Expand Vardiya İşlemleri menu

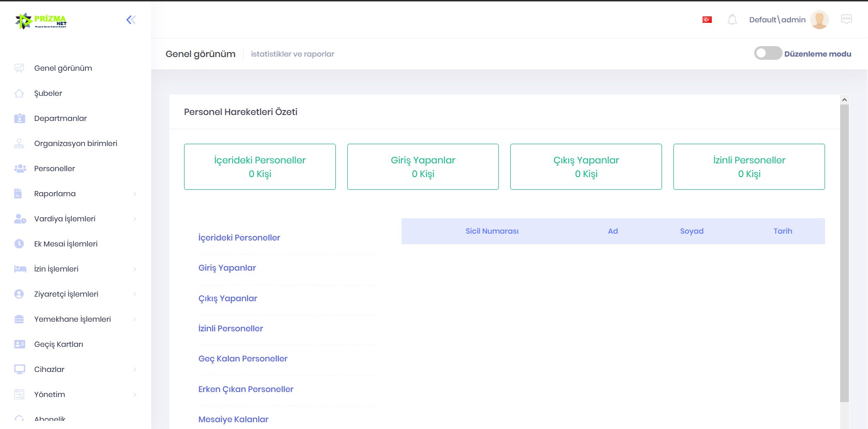coord(135,219)
